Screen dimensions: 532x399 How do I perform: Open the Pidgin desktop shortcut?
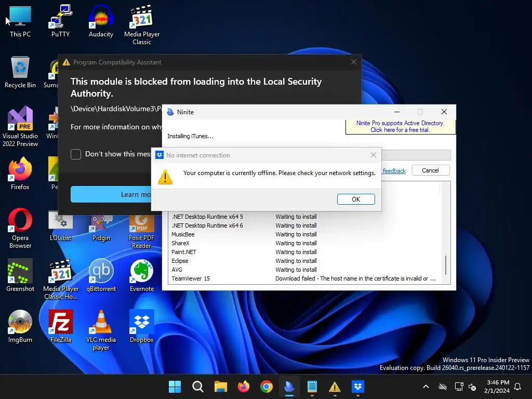[x=101, y=226]
